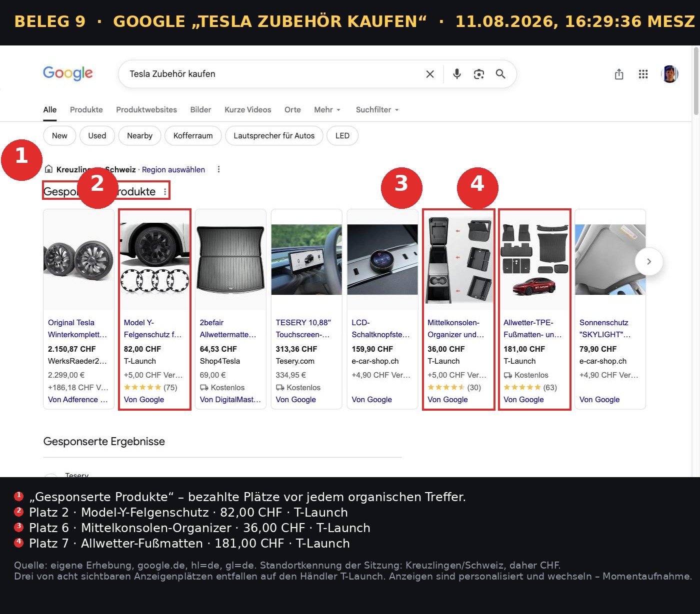Click the share icon in header

tap(619, 74)
